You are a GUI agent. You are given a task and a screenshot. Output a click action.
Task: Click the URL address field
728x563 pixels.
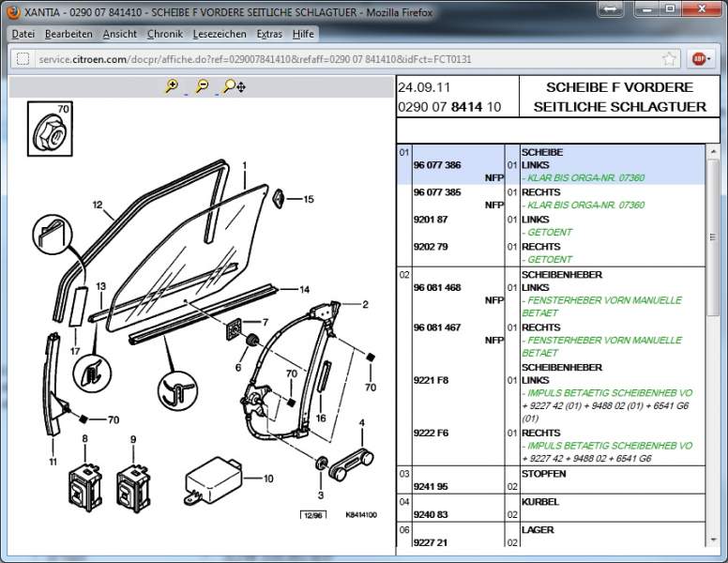[346, 59]
